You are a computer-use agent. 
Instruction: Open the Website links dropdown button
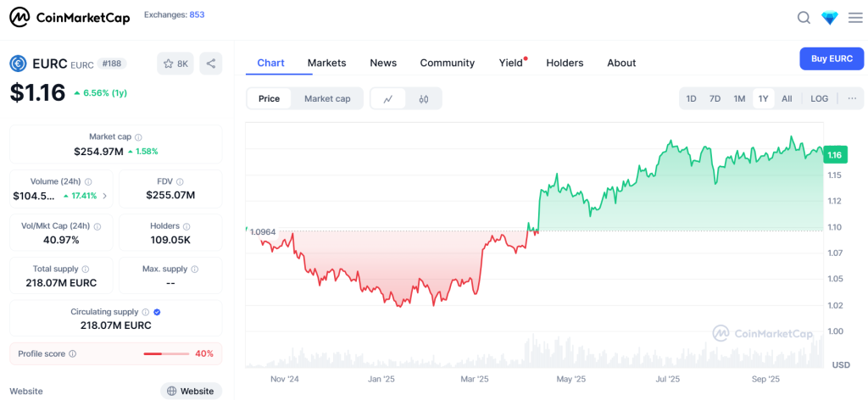coord(191,391)
